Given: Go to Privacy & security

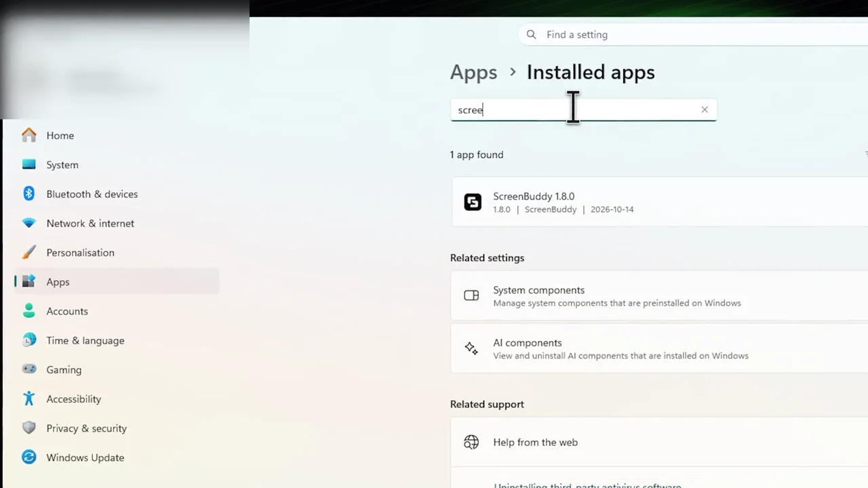Looking at the screenshot, I should (x=117, y=428).
